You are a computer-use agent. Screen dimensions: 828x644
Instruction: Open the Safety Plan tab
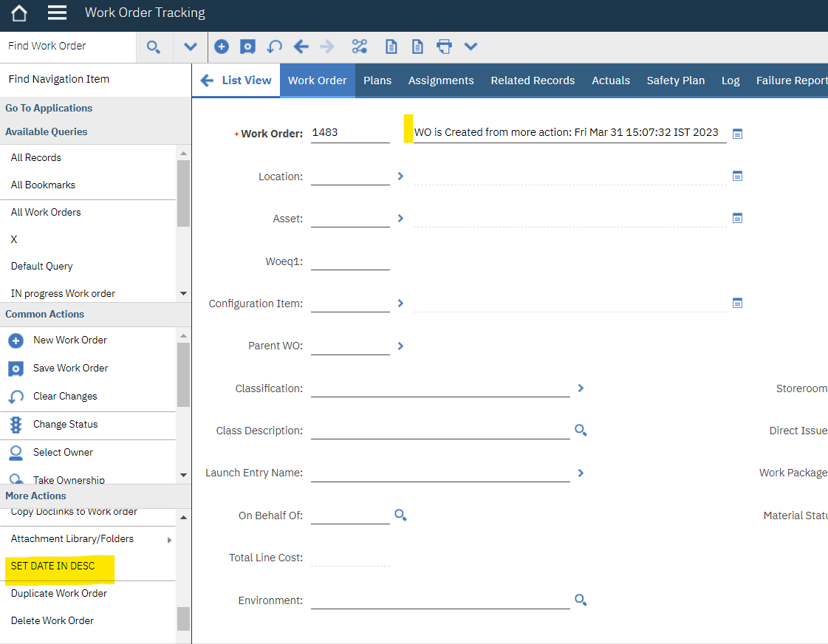[x=675, y=80]
